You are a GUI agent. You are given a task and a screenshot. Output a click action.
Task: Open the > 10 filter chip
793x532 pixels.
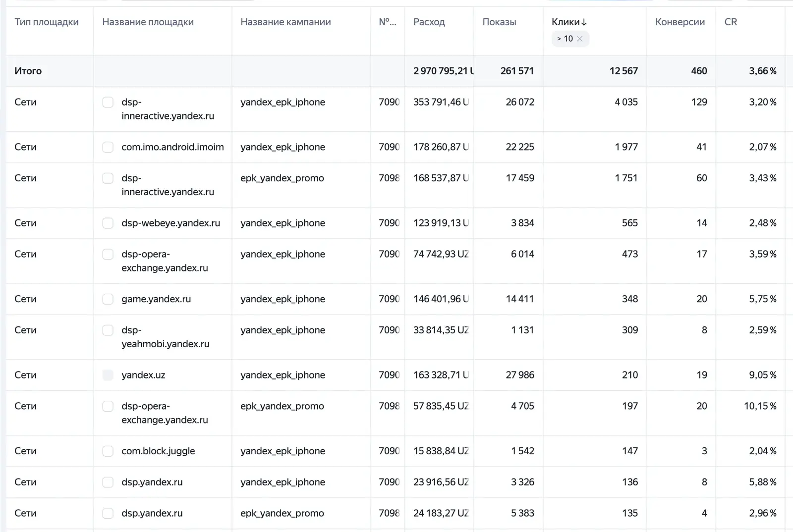pos(565,39)
